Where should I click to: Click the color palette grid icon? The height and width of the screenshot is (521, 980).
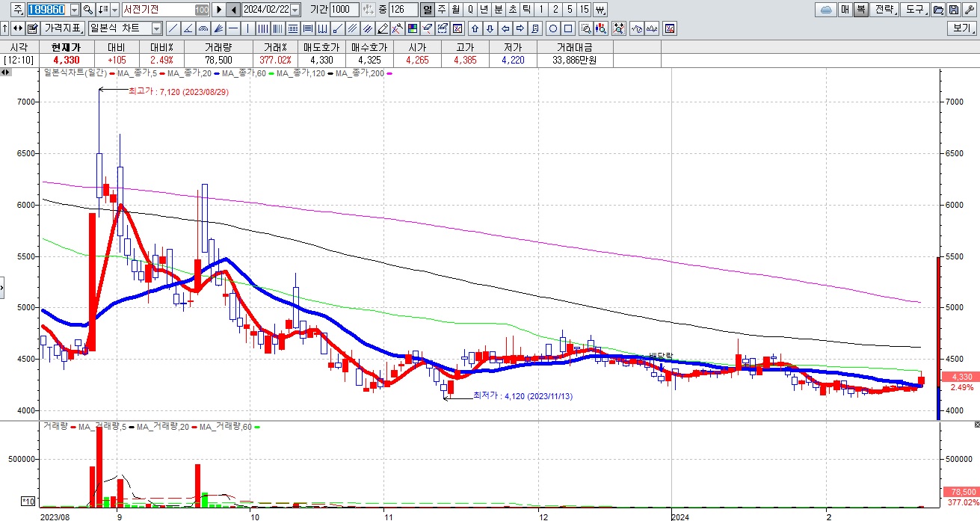[x=412, y=28]
